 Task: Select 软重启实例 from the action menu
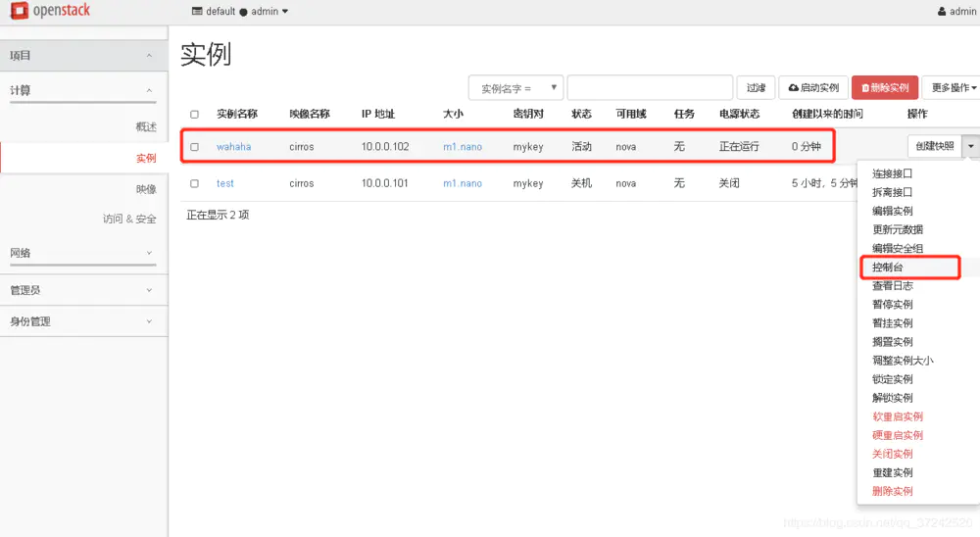coord(898,417)
